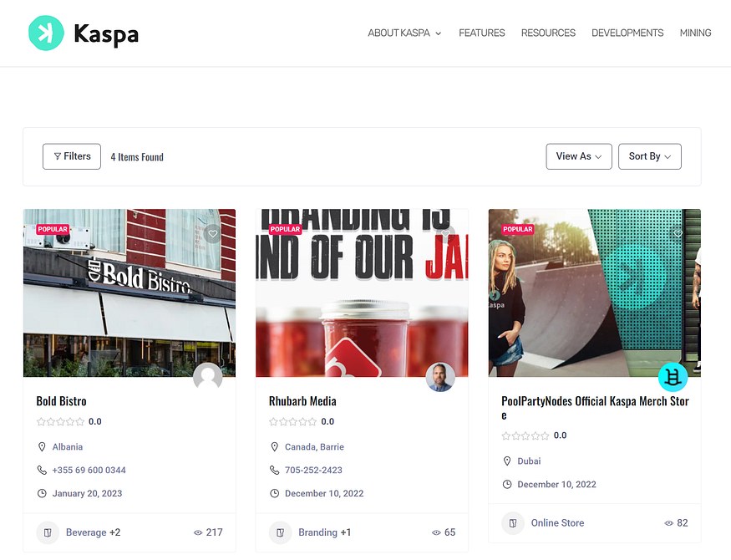Click location pin icon beside Canada, Barrie
This screenshot has height=560, width=731.
275,446
